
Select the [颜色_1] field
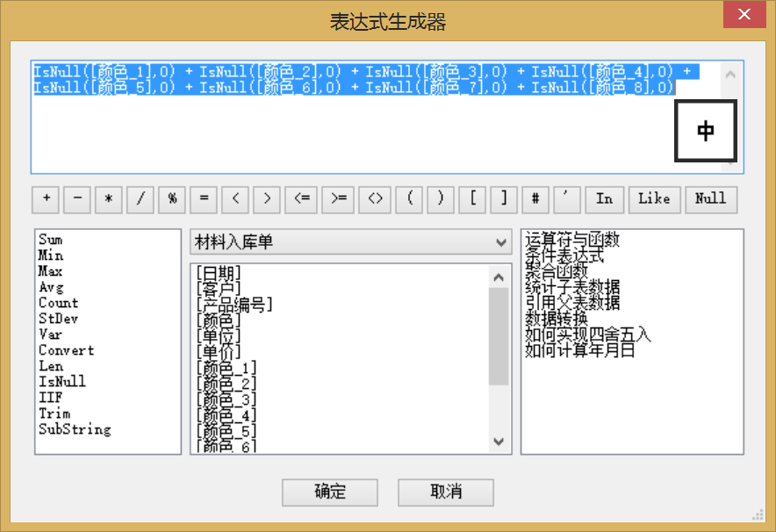[226, 368]
